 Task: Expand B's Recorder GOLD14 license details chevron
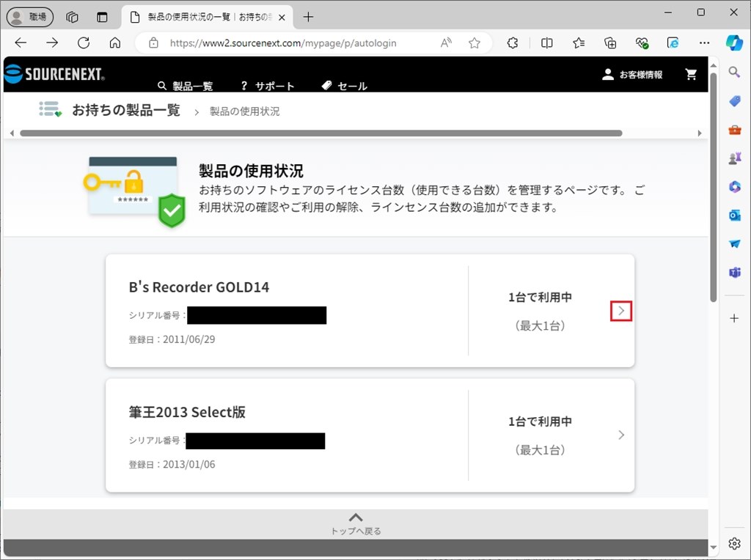point(621,311)
